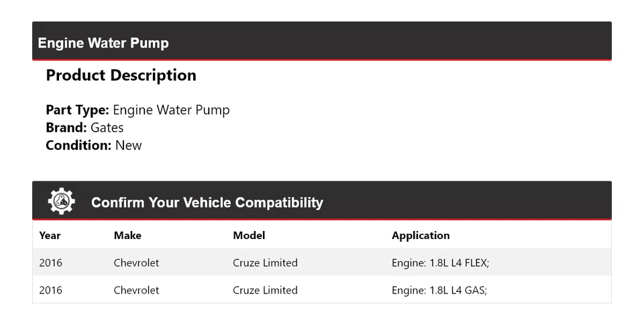Click the Application column header
The height and width of the screenshot is (325, 644).
(421, 235)
